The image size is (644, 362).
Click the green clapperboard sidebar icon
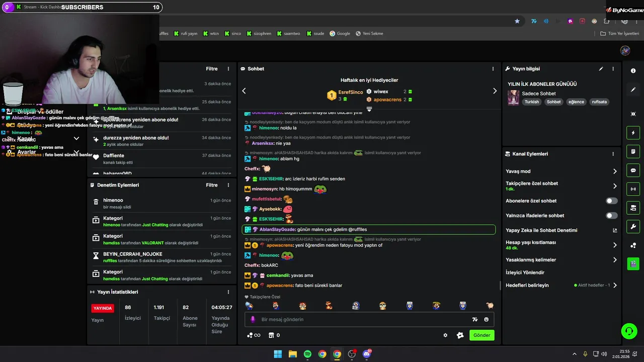tap(633, 263)
